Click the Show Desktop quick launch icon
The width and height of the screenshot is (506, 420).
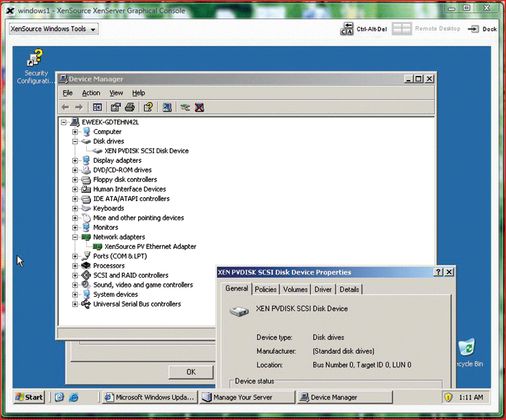(59, 397)
